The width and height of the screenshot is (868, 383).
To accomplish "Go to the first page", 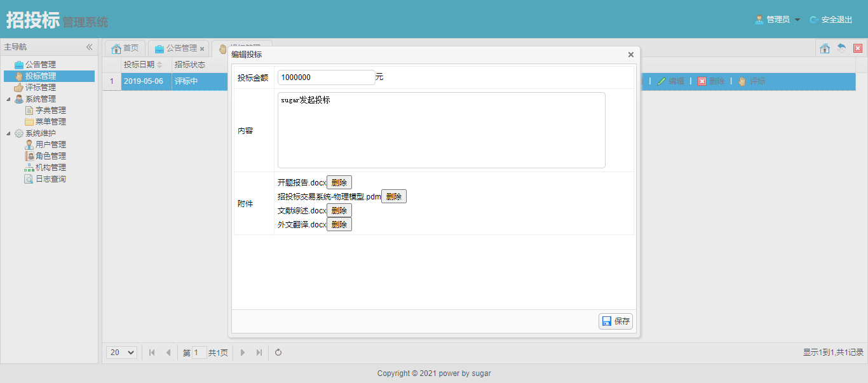I will click(152, 353).
